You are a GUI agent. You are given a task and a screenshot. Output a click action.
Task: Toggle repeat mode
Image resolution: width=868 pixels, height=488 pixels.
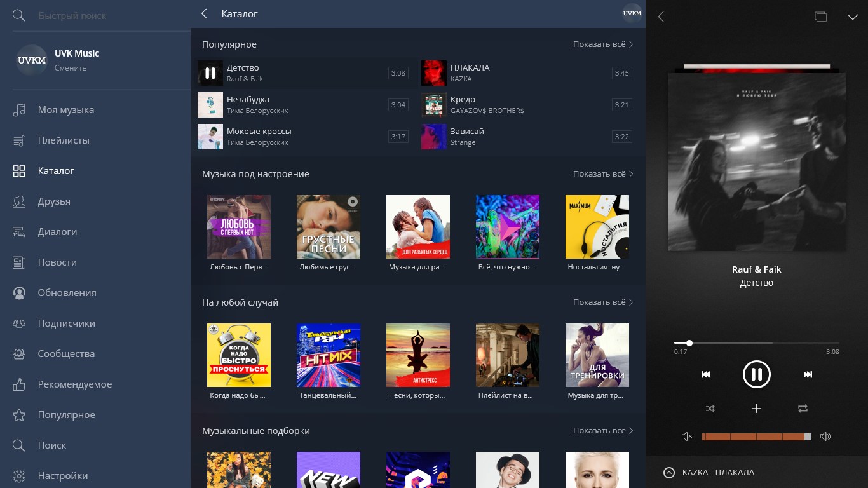803,409
